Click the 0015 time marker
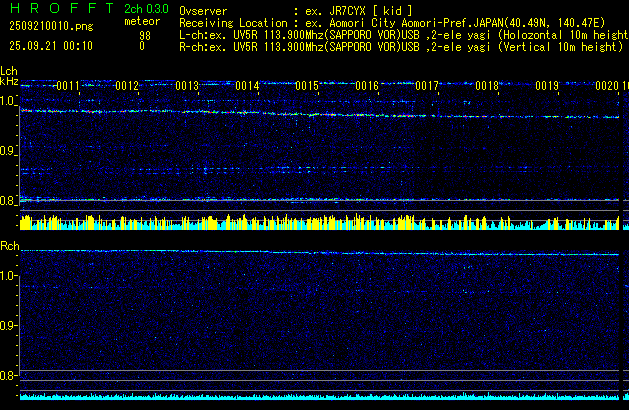Screen dimensions: 629x410 coord(307,87)
